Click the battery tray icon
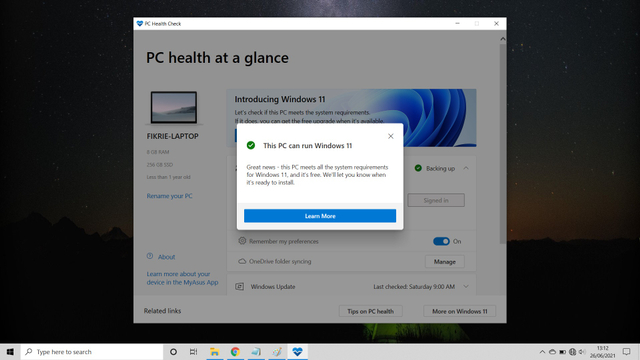640x360 pixels. click(562, 352)
